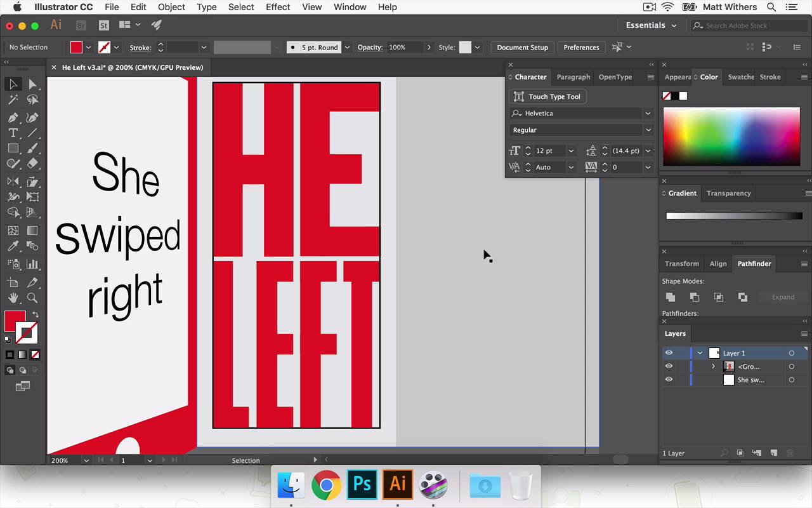Image resolution: width=812 pixels, height=508 pixels.
Task: Click the Preferences button
Action: [x=581, y=48]
